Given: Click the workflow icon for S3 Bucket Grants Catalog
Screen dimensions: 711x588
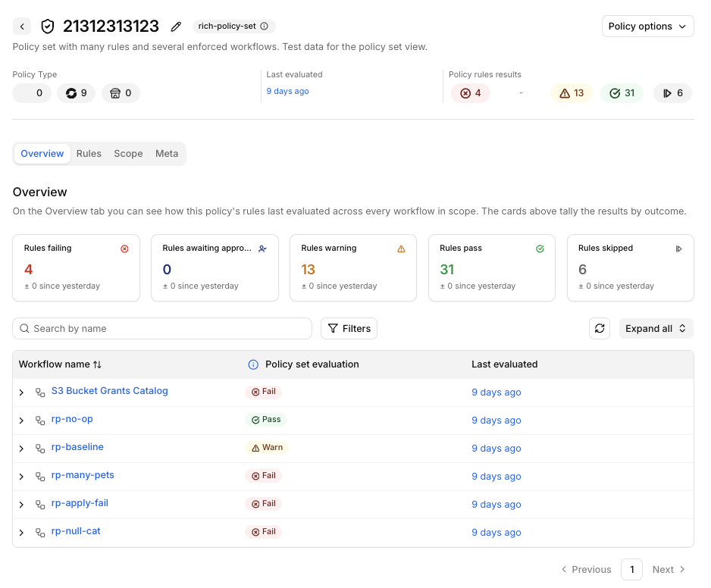Looking at the screenshot, I should pyautogui.click(x=40, y=393).
